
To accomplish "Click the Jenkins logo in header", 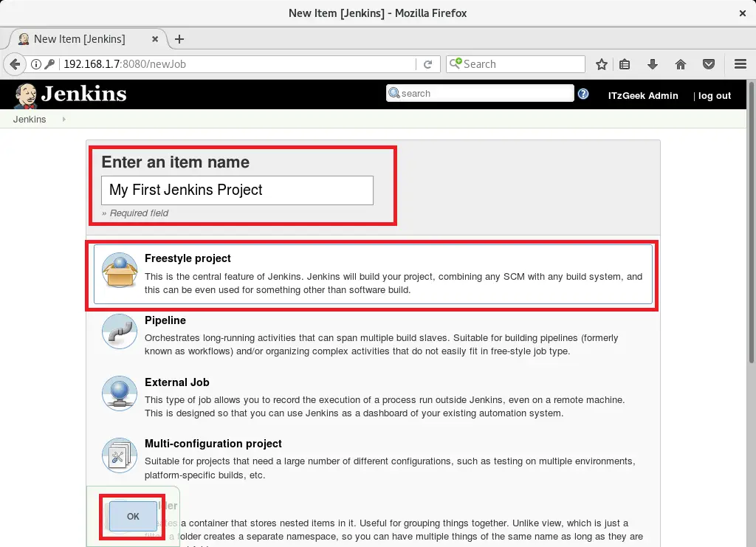I will [70, 95].
